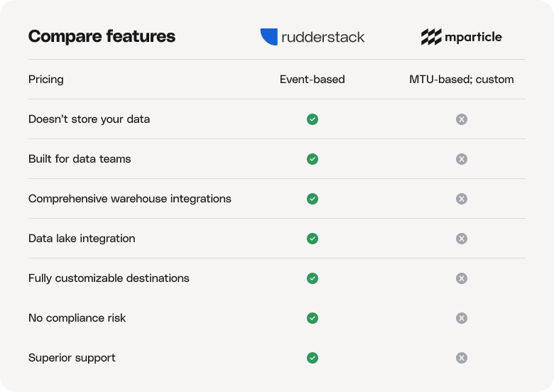
Task: Click RudderStack check for Comprehensive warehouse integrations
Action: (313, 199)
